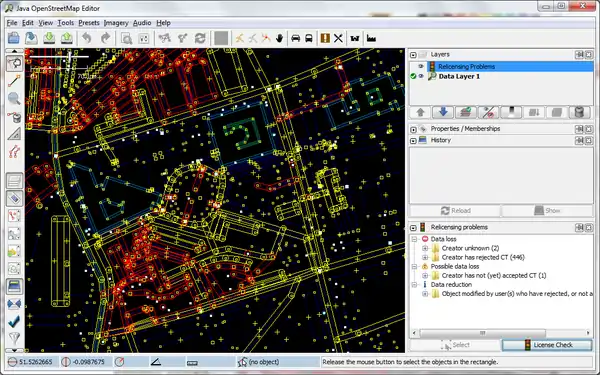Toggle the Layers list sidebar button
Viewport: 600px width, 375px height.
(15, 181)
